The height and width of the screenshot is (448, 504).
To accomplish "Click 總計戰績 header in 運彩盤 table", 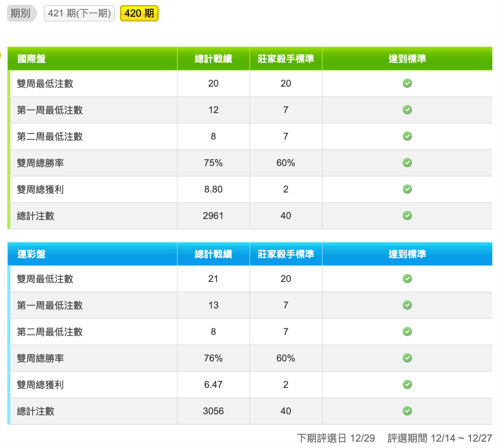I will tap(213, 254).
